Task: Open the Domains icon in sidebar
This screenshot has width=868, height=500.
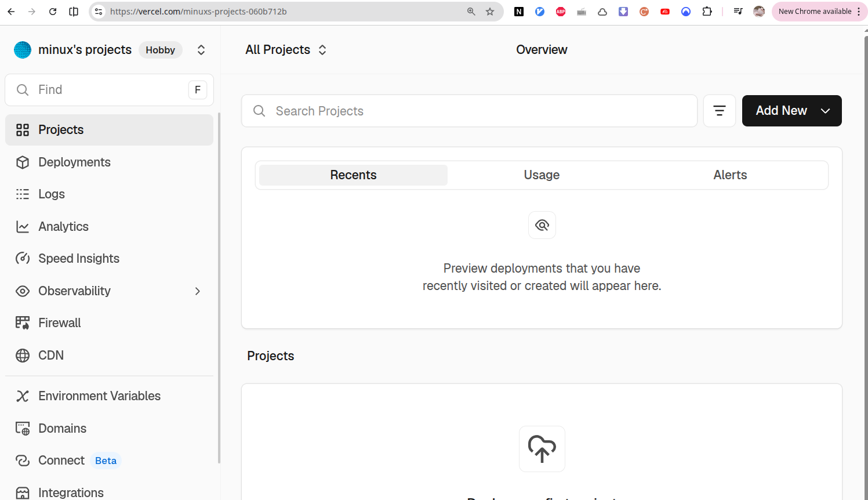Action: click(x=23, y=429)
